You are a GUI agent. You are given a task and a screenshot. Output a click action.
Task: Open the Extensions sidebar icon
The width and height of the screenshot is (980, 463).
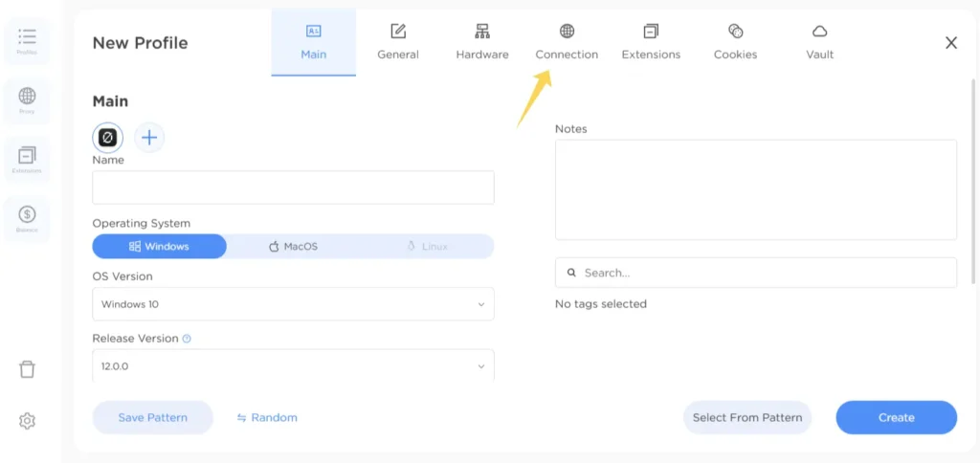[x=27, y=160]
